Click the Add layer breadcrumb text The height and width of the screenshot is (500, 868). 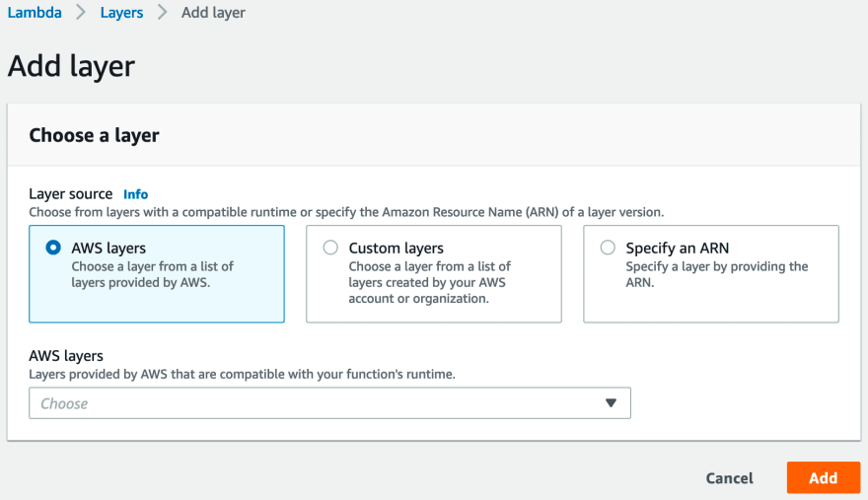point(213,12)
